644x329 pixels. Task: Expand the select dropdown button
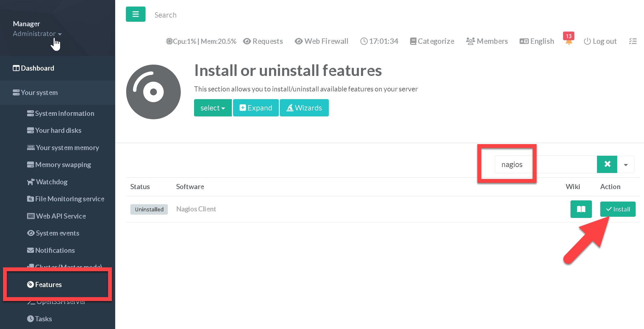pyautogui.click(x=212, y=108)
